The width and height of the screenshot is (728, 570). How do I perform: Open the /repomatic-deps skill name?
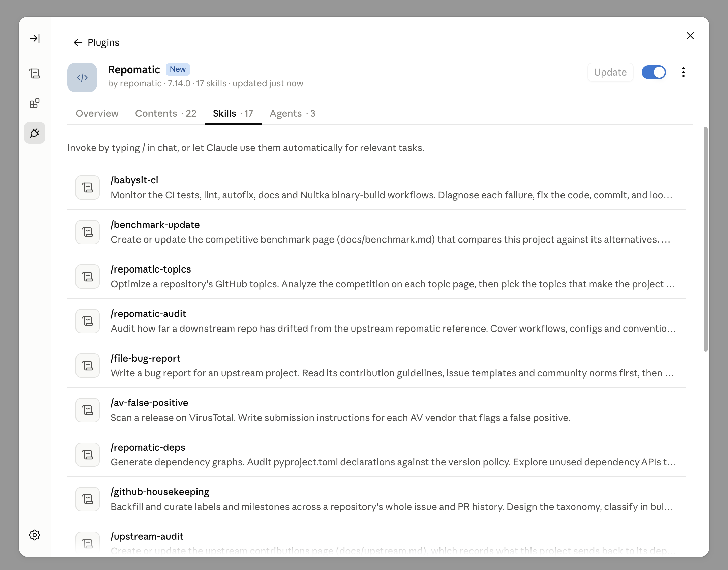coord(148,447)
